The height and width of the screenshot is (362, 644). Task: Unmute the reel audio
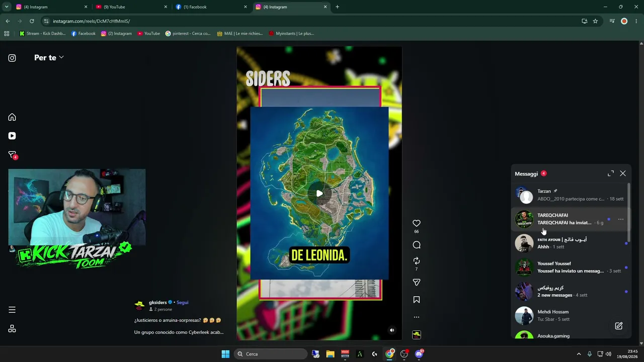[392, 330]
